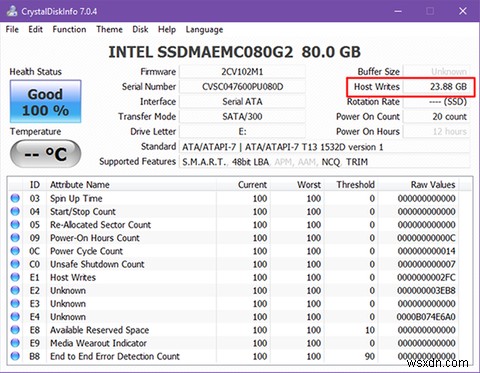Click raw value 000000000014
480x373 pixels.
point(426,251)
